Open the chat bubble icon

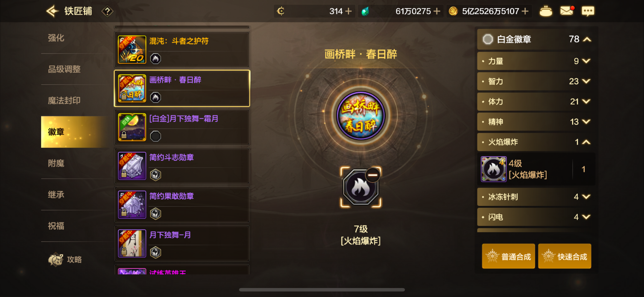(588, 11)
